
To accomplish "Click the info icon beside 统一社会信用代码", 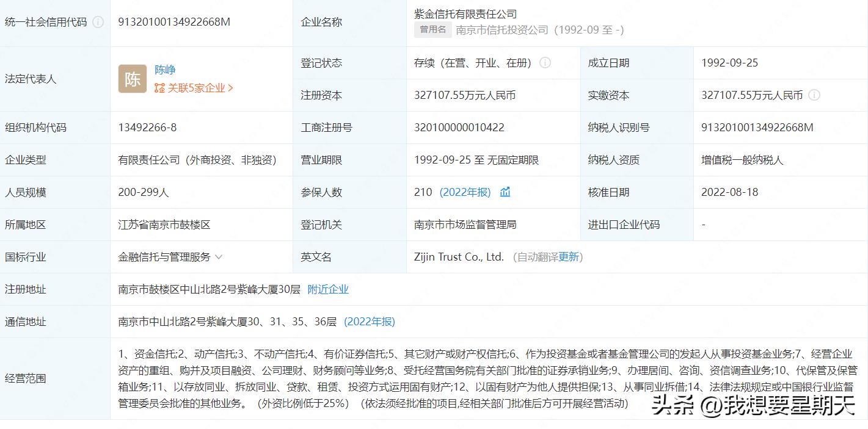I will pos(97,22).
